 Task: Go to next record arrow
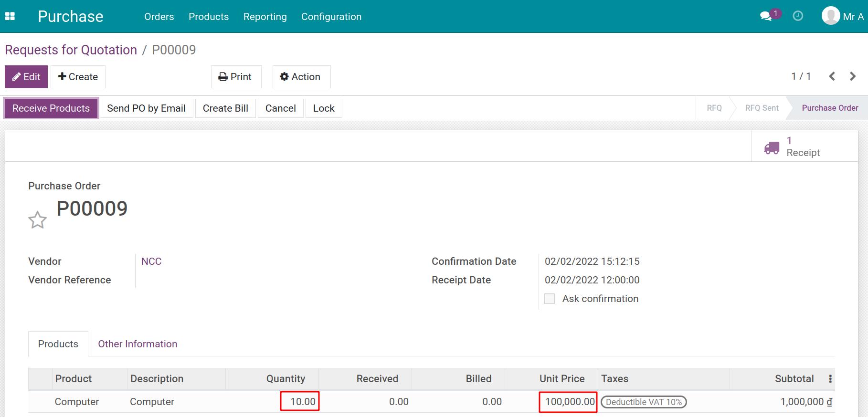(853, 76)
